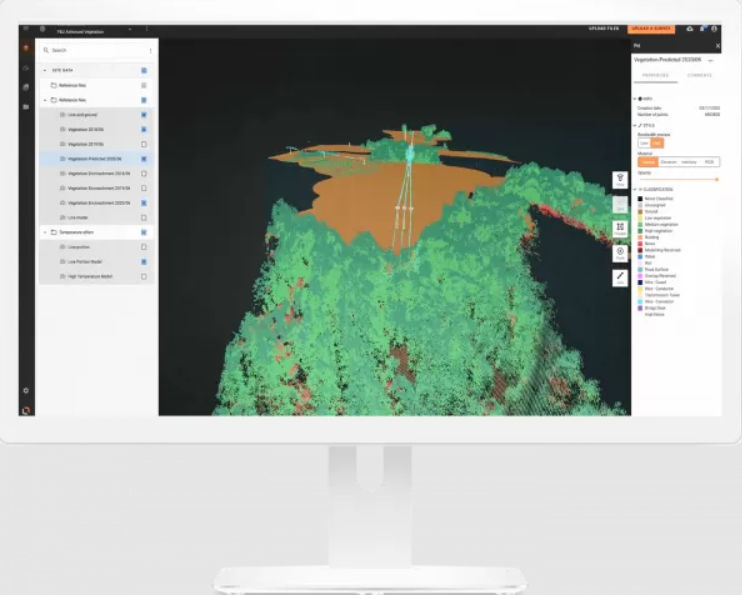742x595 pixels.
Task: Select the Elevation material option
Action: point(668,161)
